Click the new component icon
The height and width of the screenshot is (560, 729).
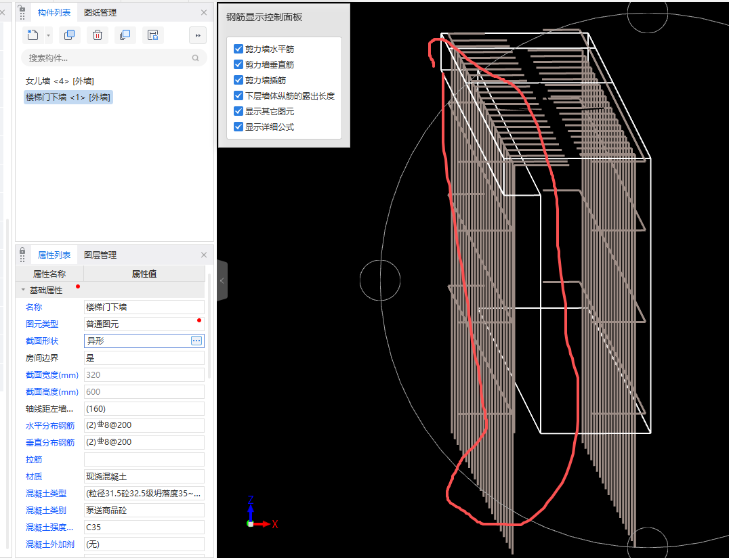point(33,35)
